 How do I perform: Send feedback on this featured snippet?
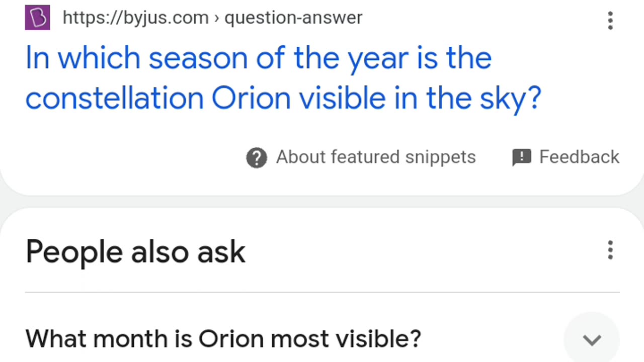(x=566, y=157)
